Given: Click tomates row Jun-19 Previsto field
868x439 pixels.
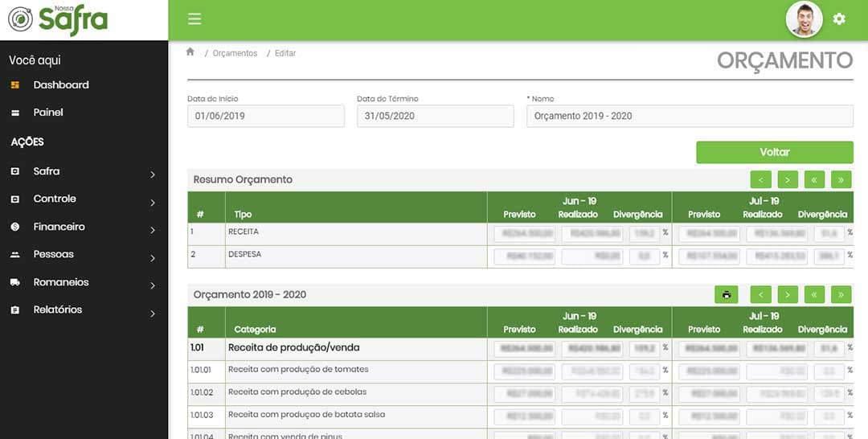Looking at the screenshot, I should point(524,371).
